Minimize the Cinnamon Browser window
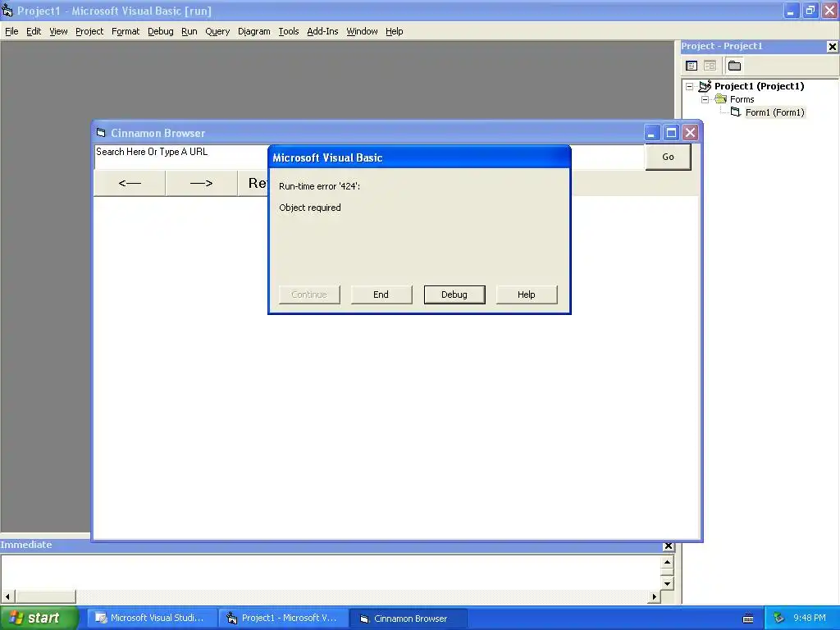840x630 pixels. tap(651, 132)
